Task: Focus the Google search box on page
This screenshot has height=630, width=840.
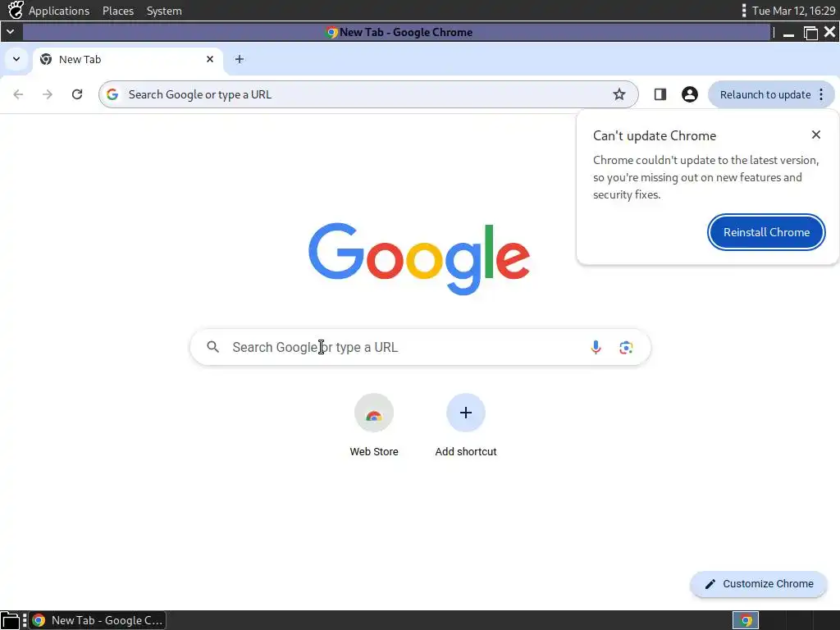Action: click(421, 347)
